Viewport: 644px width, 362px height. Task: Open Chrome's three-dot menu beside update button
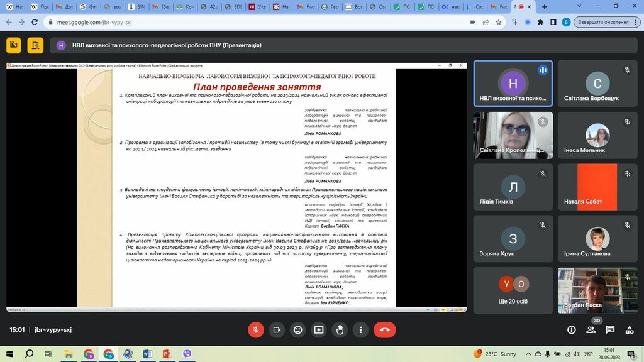coord(636,22)
